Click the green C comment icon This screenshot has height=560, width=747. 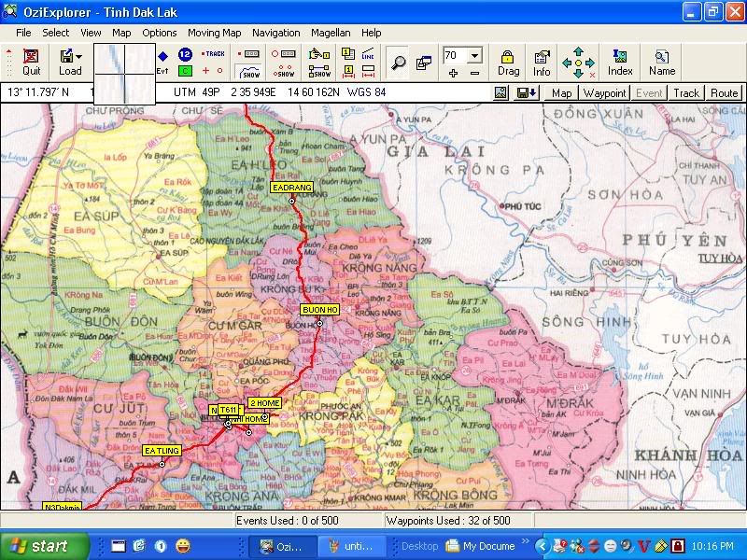pyautogui.click(x=185, y=71)
